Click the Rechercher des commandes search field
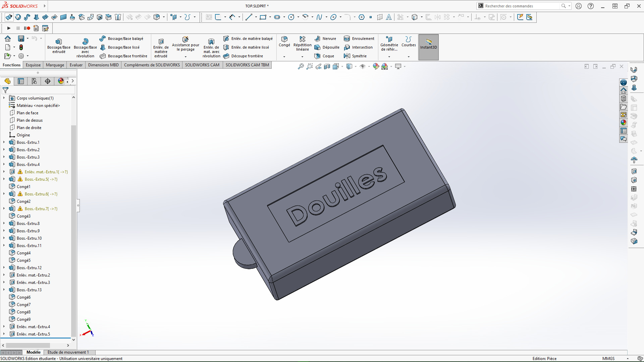This screenshot has width=644, height=362. point(520,6)
